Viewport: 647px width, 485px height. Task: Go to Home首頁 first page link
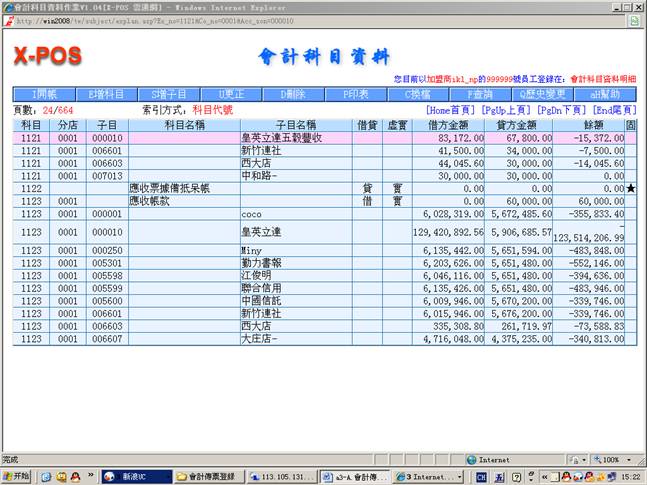[x=451, y=109]
